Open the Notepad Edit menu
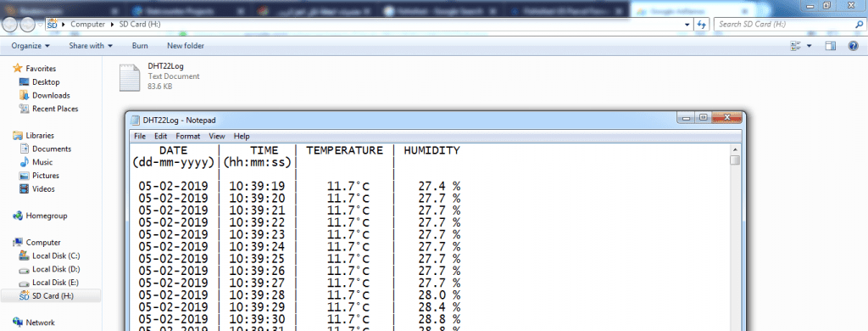 point(160,136)
